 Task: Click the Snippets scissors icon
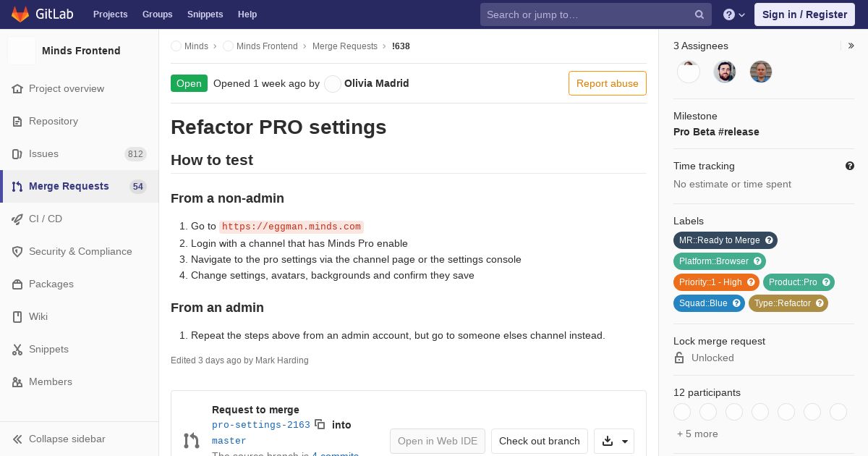[x=17, y=349]
